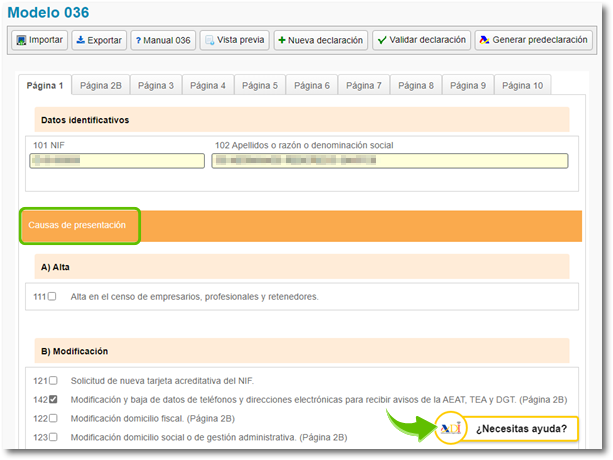Click the Exportar download button

click(99, 40)
